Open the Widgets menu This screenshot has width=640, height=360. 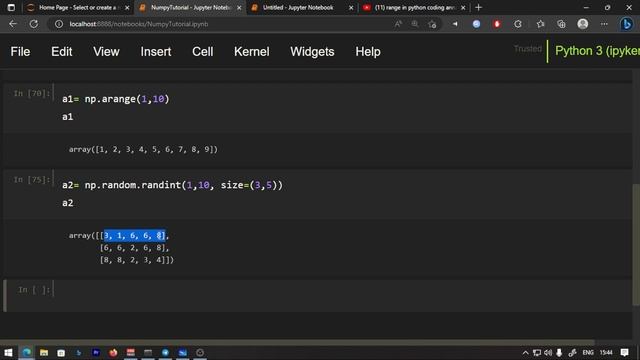click(312, 52)
